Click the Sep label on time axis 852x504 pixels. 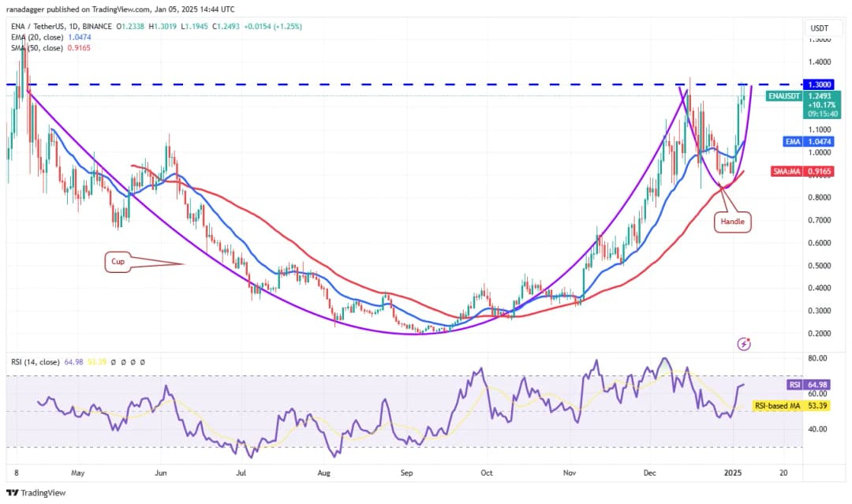pos(406,473)
